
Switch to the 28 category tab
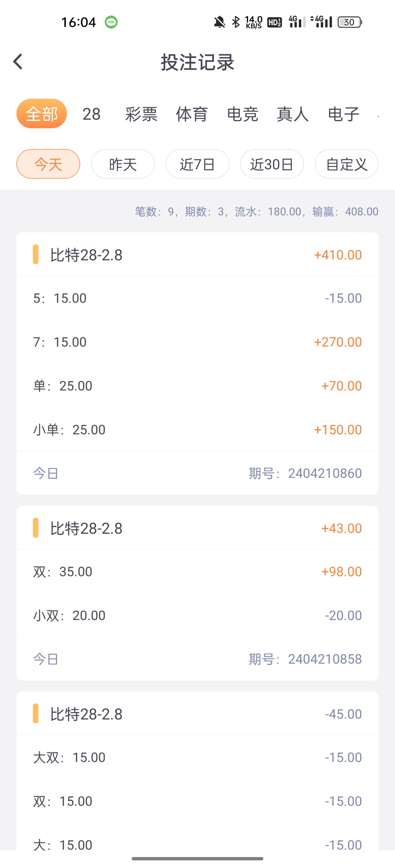pyautogui.click(x=91, y=114)
